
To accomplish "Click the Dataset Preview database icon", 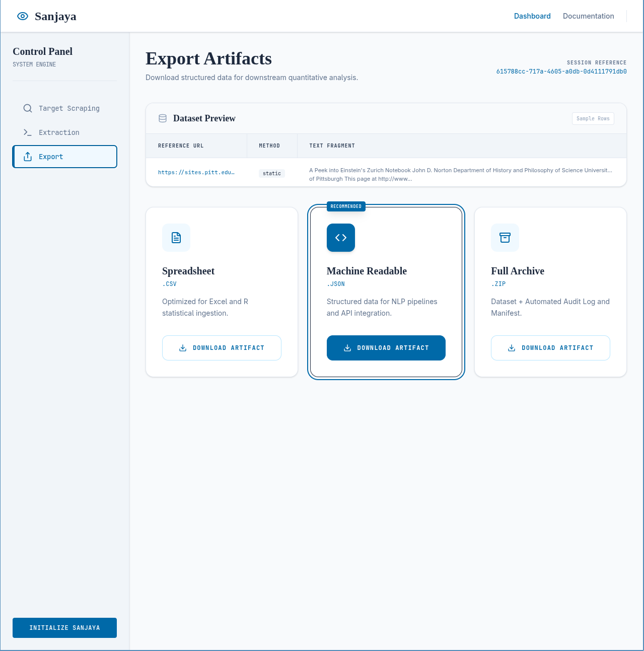I will [163, 118].
